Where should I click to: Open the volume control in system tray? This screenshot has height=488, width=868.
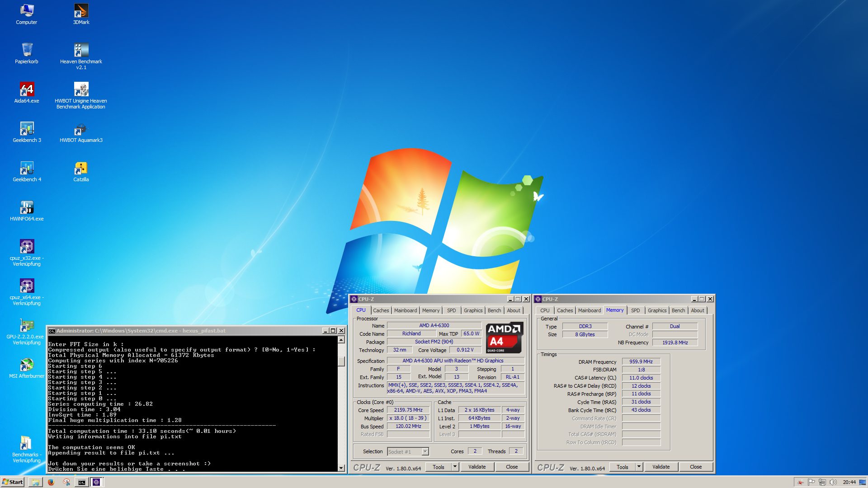click(x=833, y=482)
